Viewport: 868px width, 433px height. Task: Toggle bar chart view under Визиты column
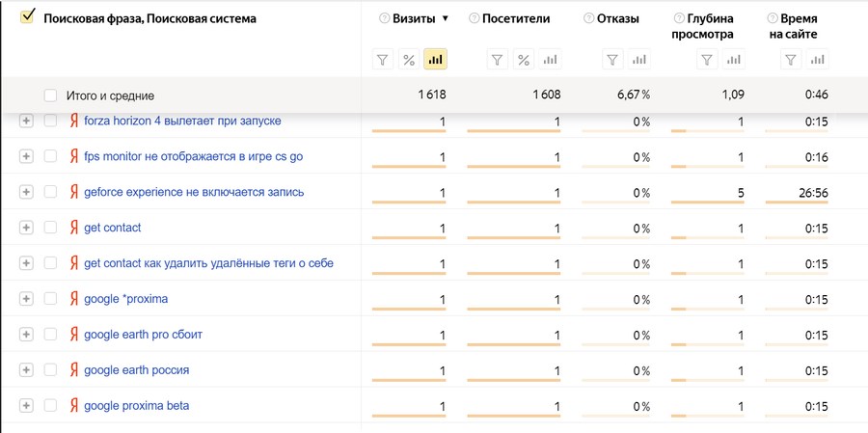click(435, 59)
